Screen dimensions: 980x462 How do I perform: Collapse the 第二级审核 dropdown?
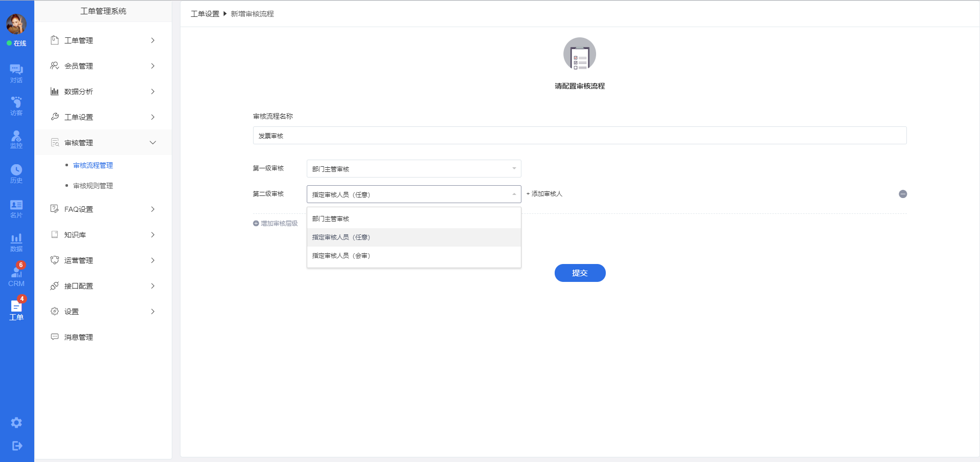[414, 194]
